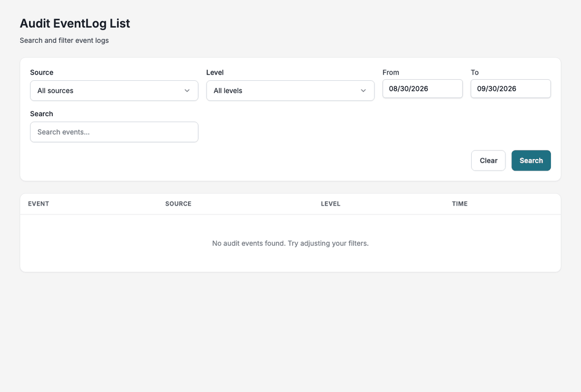The width and height of the screenshot is (581, 392).
Task: Click the Level field label
Action: pos(215,72)
